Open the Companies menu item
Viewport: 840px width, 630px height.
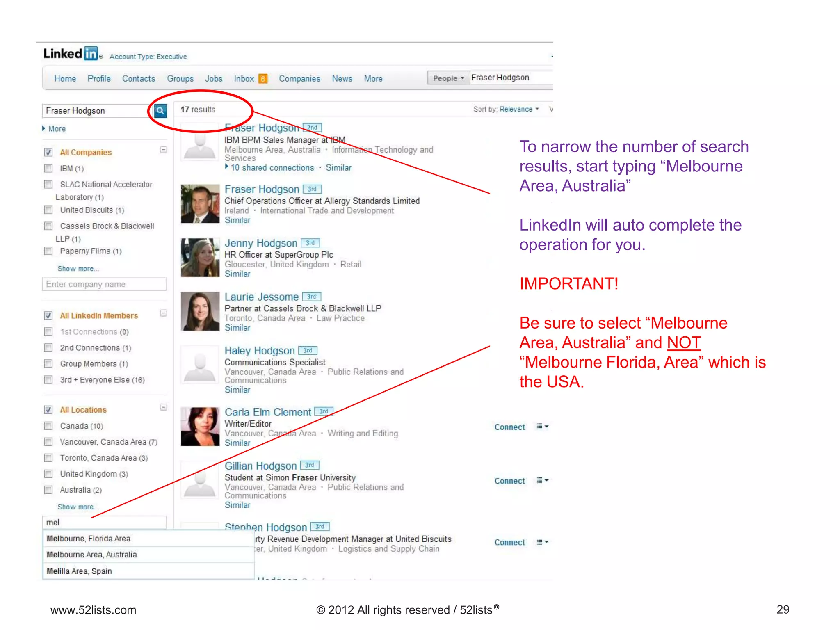pyautogui.click(x=299, y=78)
